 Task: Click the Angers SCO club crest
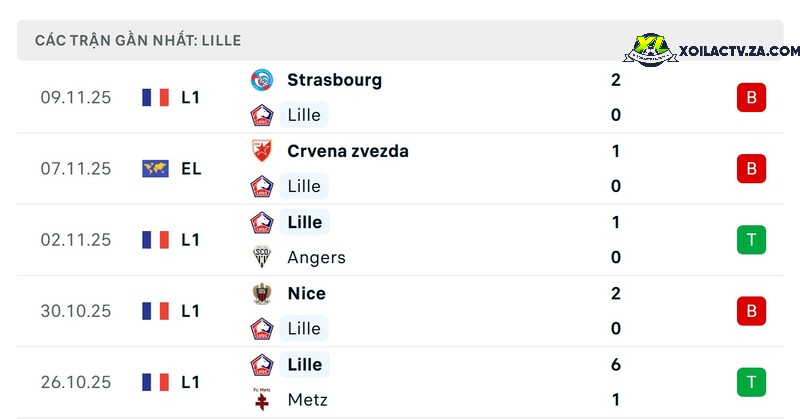click(x=262, y=257)
